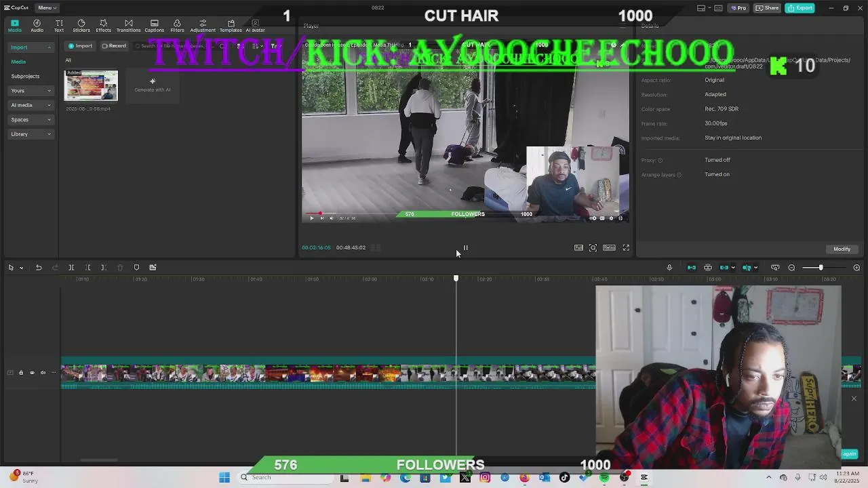Viewport: 868px width, 488px height.
Task: Click the Windows Start button
Action: [224, 478]
